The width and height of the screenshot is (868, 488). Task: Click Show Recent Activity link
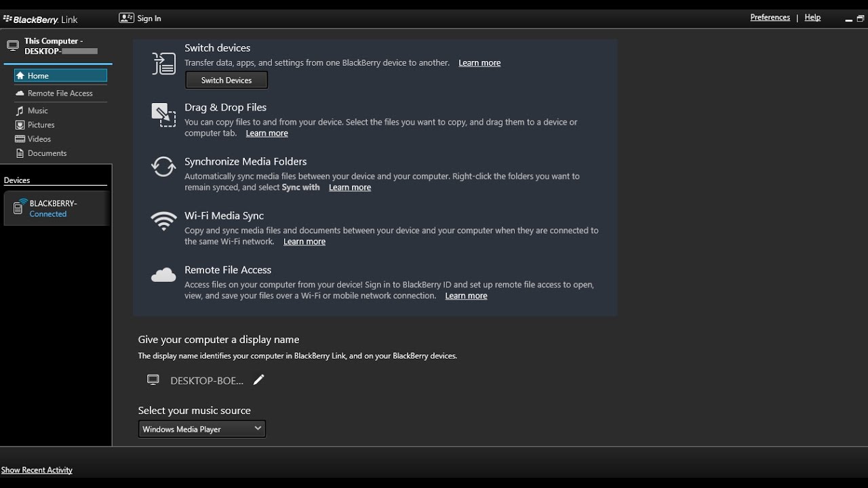37,470
